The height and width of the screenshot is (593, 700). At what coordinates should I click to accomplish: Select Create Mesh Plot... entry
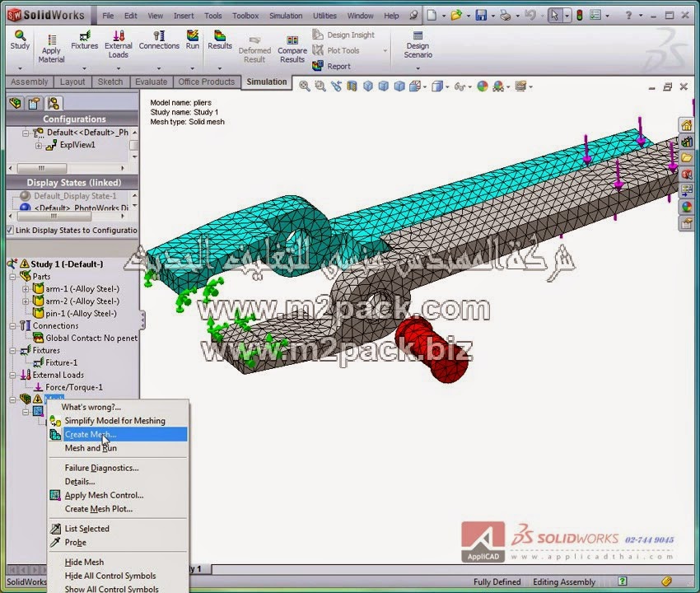[118, 509]
